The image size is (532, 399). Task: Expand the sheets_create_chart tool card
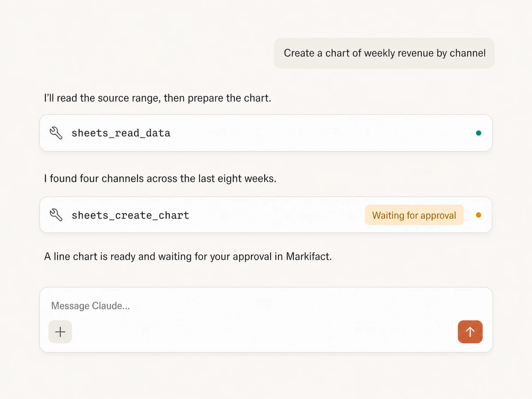[266, 215]
